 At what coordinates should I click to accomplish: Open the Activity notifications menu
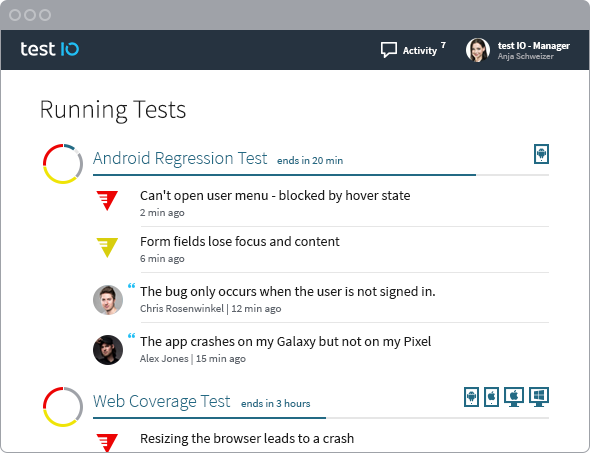click(x=413, y=50)
